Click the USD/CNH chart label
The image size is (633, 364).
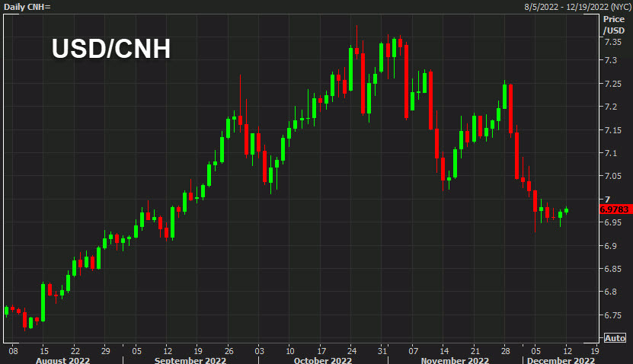coord(111,49)
